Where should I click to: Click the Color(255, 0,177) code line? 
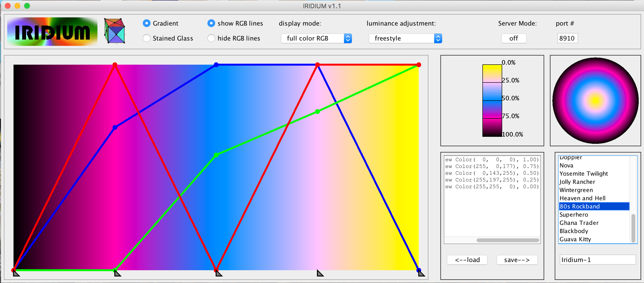coord(492,166)
